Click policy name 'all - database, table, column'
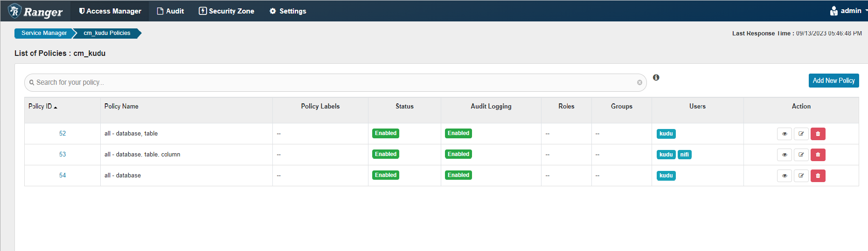 (142, 155)
